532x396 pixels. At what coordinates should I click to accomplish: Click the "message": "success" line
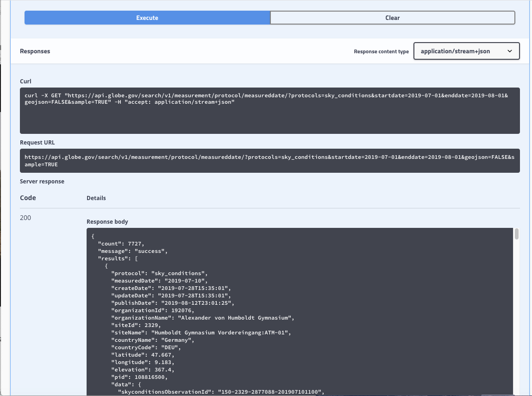pos(132,251)
